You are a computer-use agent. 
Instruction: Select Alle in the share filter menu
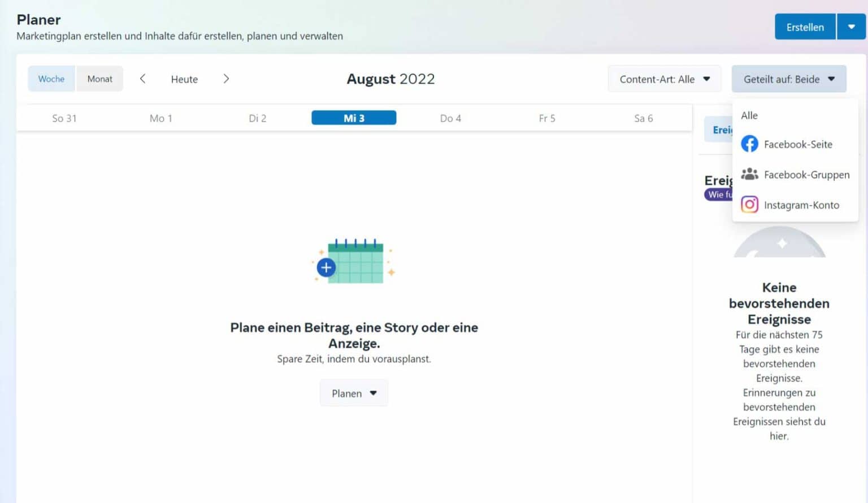coord(749,115)
